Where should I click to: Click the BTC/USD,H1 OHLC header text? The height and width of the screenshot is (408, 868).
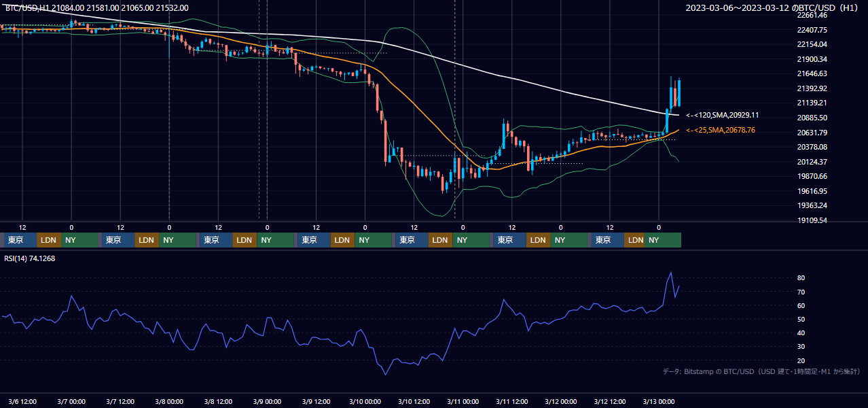tap(96, 8)
